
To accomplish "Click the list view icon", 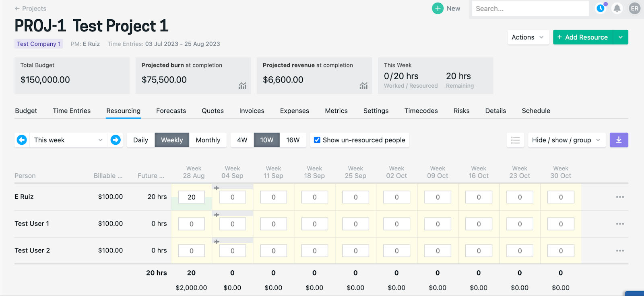I will 515,140.
